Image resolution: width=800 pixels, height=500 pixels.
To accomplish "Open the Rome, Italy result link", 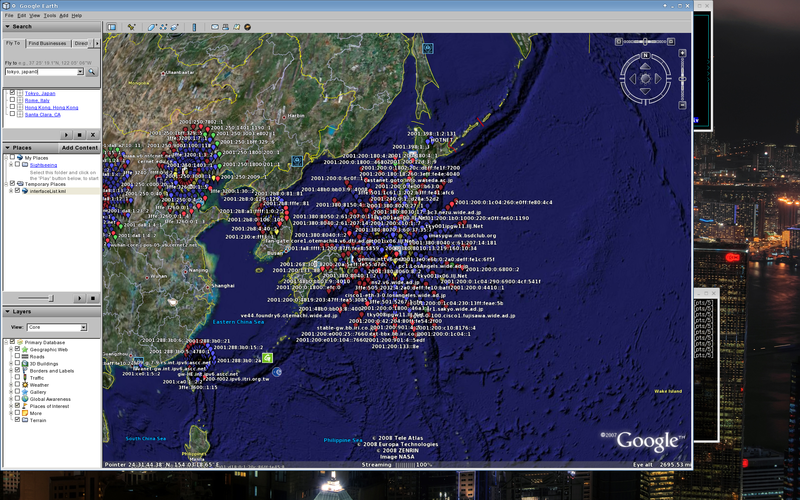I will (37, 101).
